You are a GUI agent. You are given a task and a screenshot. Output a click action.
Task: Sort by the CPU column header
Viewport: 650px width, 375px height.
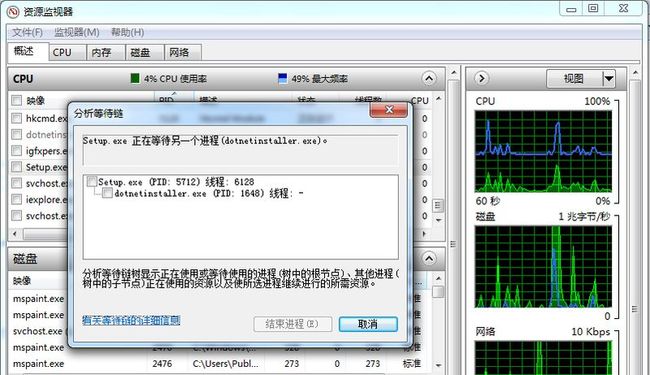tap(419, 100)
